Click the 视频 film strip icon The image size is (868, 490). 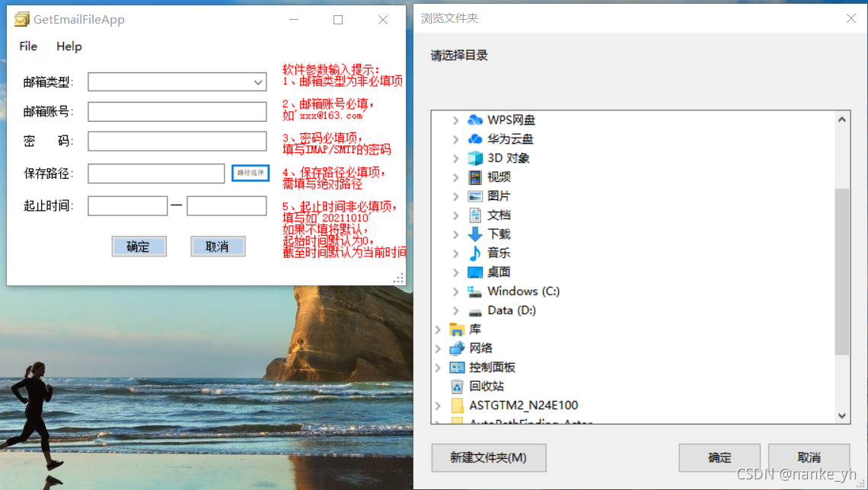pos(475,177)
